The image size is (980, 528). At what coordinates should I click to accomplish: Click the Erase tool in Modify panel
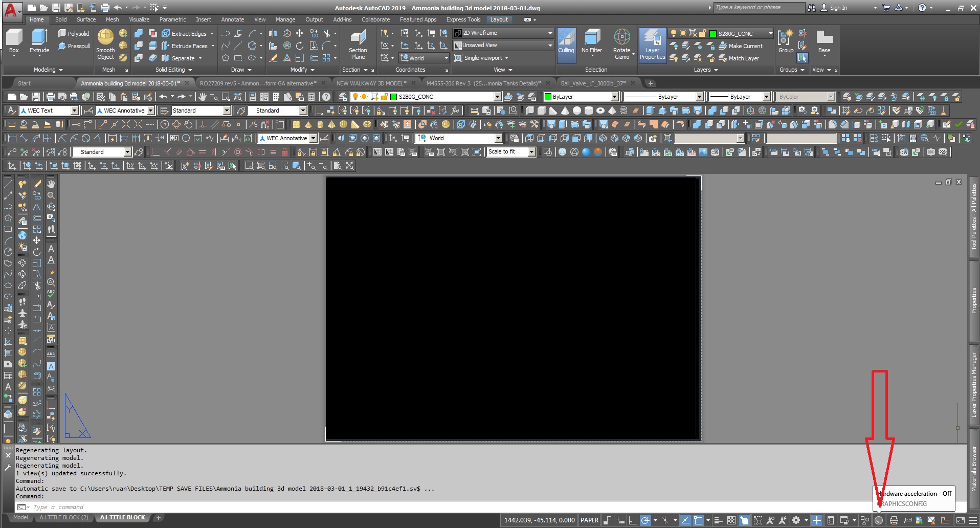[x=274, y=58]
